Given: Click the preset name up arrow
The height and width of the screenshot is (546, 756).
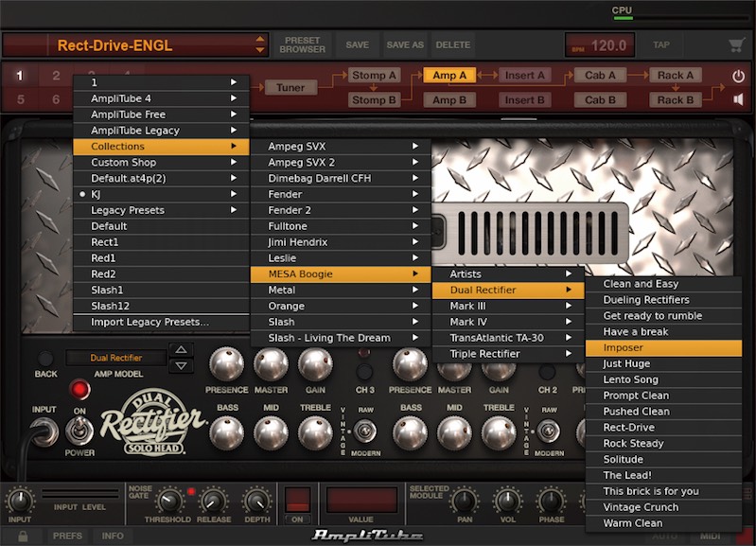Looking at the screenshot, I should 260,39.
